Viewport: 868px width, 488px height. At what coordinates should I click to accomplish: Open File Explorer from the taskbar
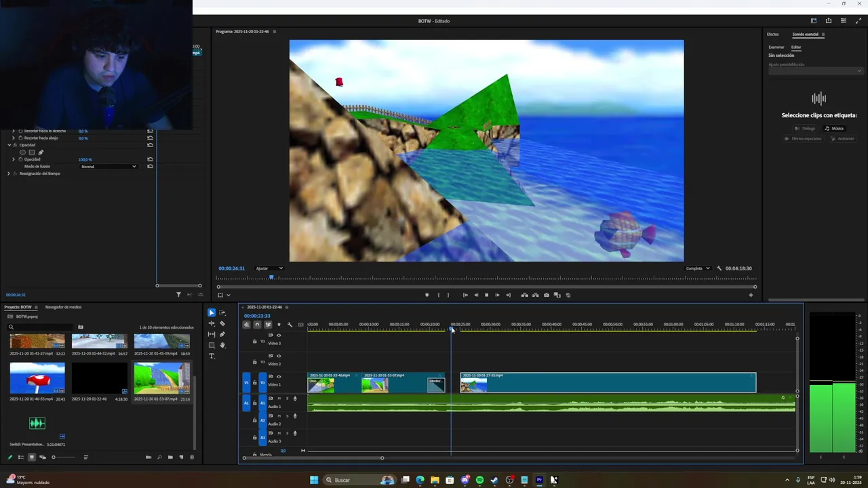[435, 480]
